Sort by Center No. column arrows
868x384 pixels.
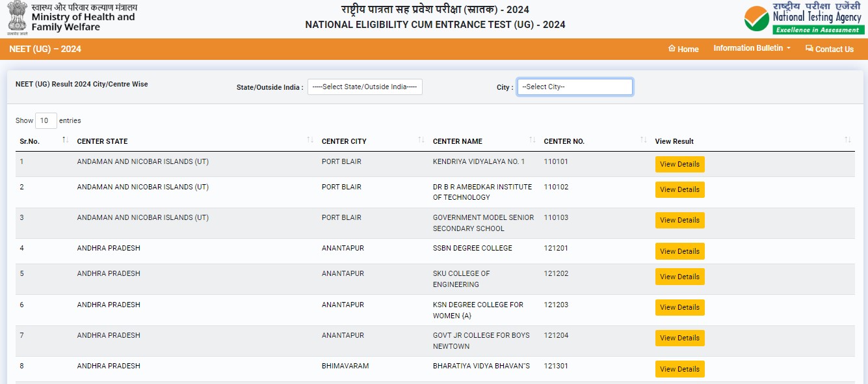(x=644, y=141)
